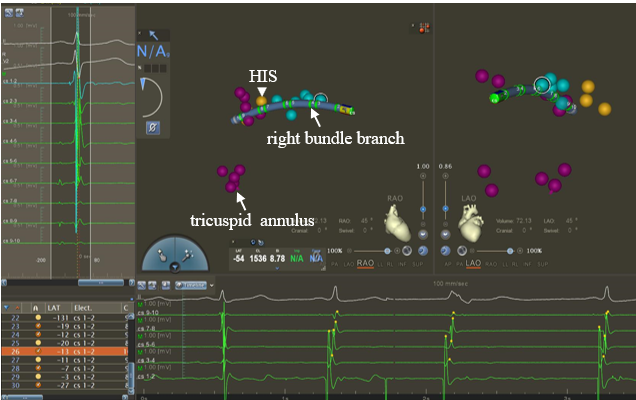The image size is (636, 400).
Task: Select the INF tab in the left view
Action: tap(402, 264)
